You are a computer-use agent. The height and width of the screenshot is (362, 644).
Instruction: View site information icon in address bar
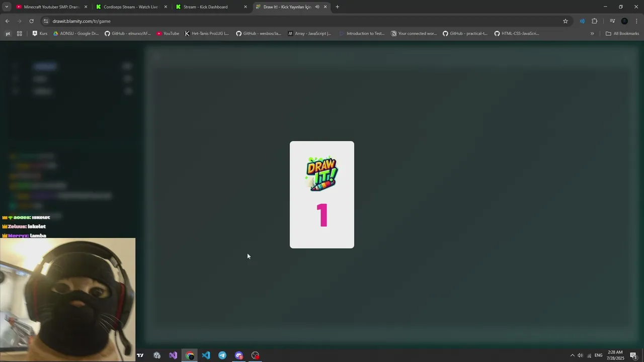[46, 21]
